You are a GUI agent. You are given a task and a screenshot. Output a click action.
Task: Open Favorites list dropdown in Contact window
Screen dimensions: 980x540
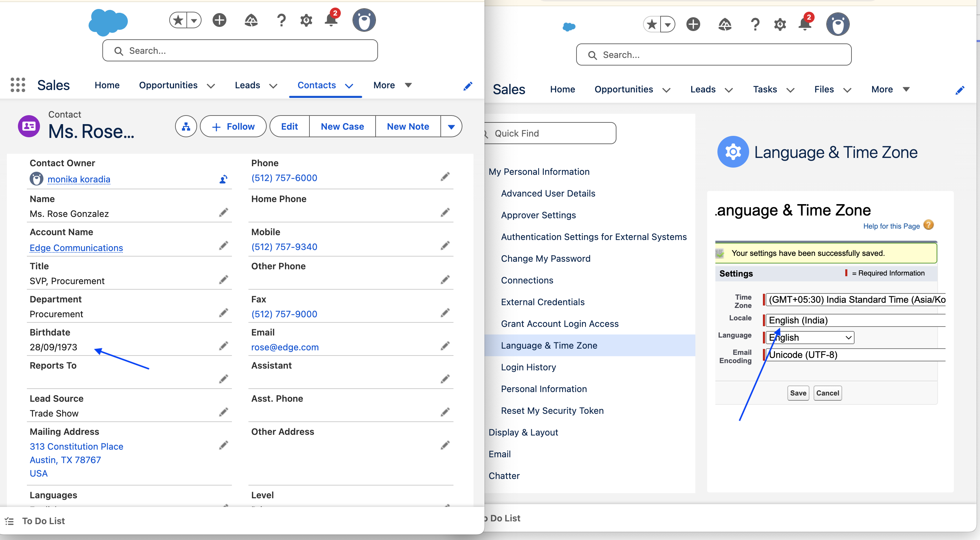tap(194, 20)
